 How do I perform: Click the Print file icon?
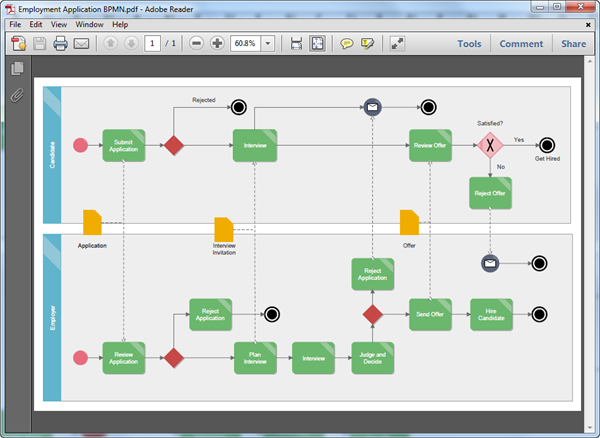click(60, 44)
